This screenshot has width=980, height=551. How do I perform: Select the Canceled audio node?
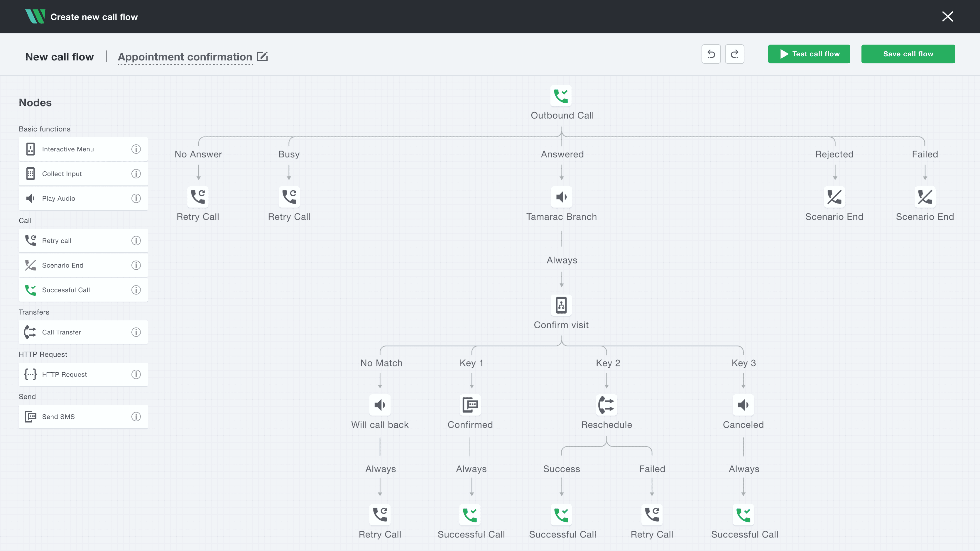[743, 405]
